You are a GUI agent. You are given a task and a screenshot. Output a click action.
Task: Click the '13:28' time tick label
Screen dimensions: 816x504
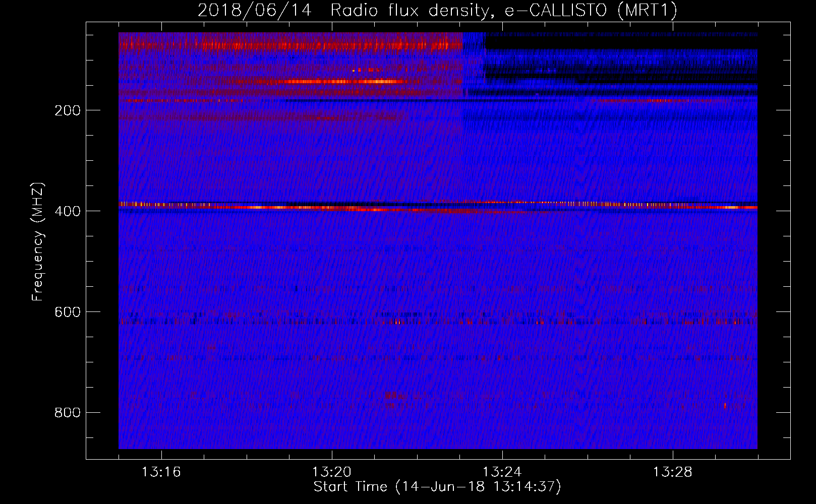click(x=673, y=472)
